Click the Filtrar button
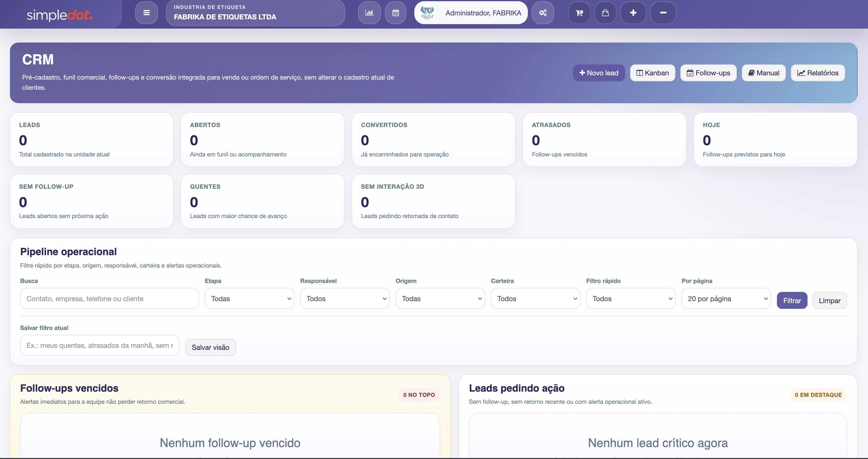Viewport: 868px width, 459px height. point(792,300)
